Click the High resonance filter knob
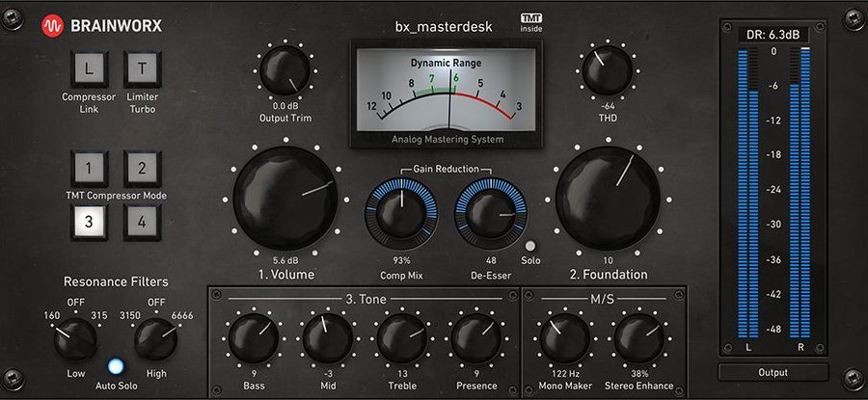The width and height of the screenshot is (868, 400). [x=156, y=339]
